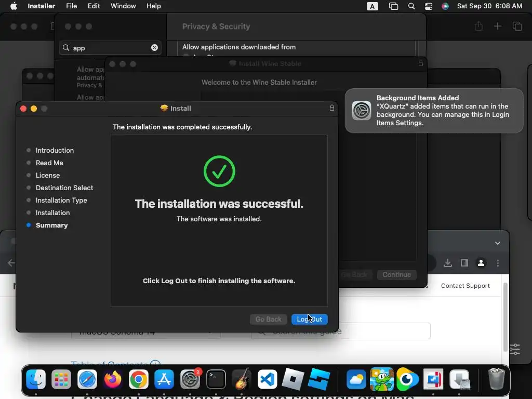This screenshot has width=532, height=399.
Task: Select Installation Type step in sidebar
Action: pos(61,200)
